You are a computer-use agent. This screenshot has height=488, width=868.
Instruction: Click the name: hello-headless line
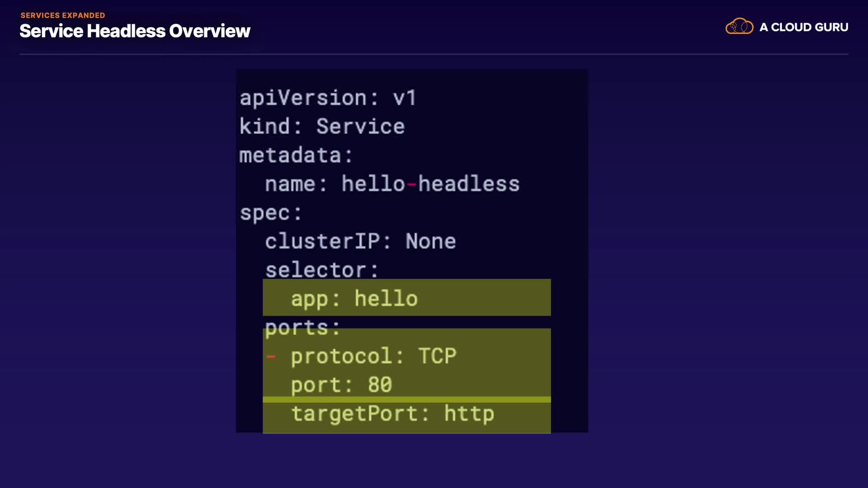coord(392,184)
